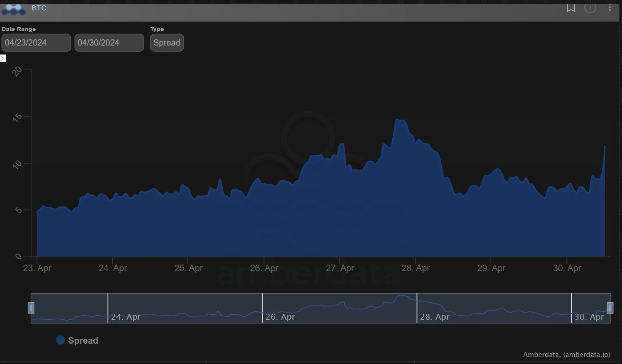Click the 25. Apr x-axis label
The height and width of the screenshot is (364, 622).
pyautogui.click(x=188, y=268)
